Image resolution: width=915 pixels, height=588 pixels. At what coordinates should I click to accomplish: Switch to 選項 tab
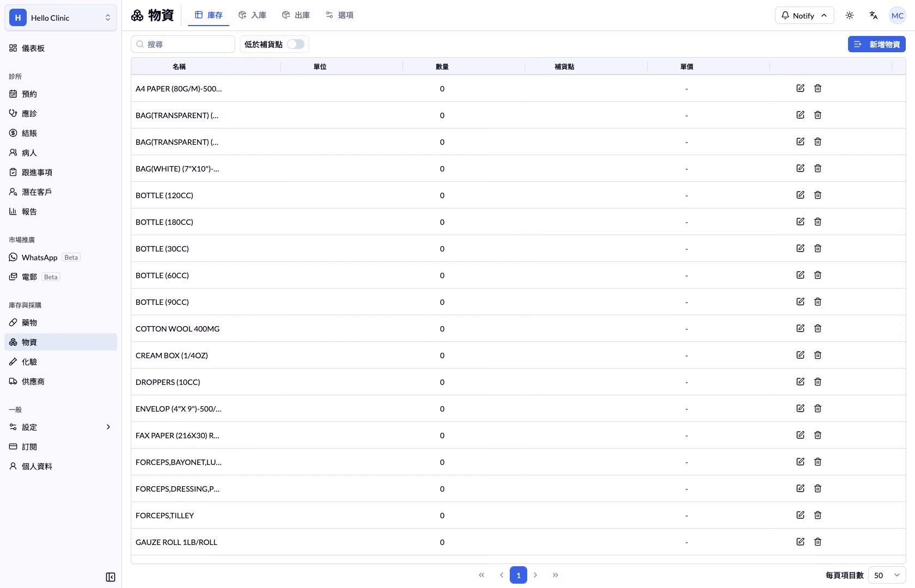click(339, 15)
